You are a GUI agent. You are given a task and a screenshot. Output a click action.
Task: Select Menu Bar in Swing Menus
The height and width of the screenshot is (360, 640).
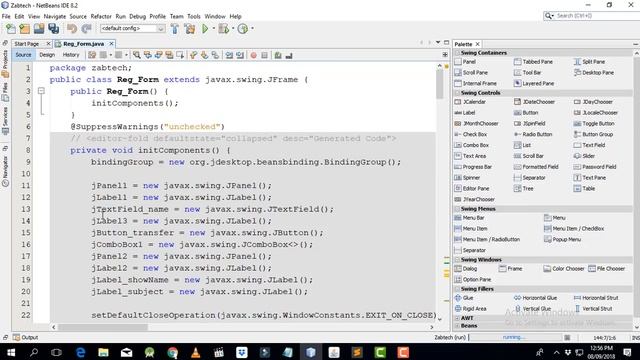pyautogui.click(x=469, y=218)
